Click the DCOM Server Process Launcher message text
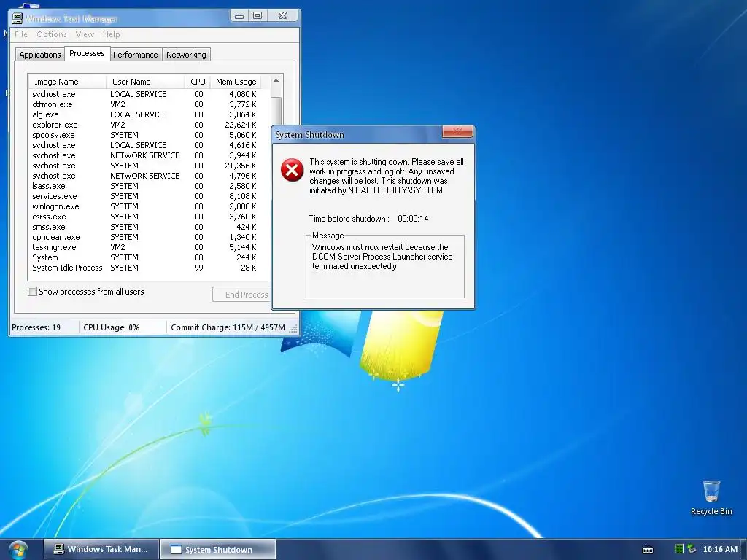The image size is (747, 560). pyautogui.click(x=382, y=257)
